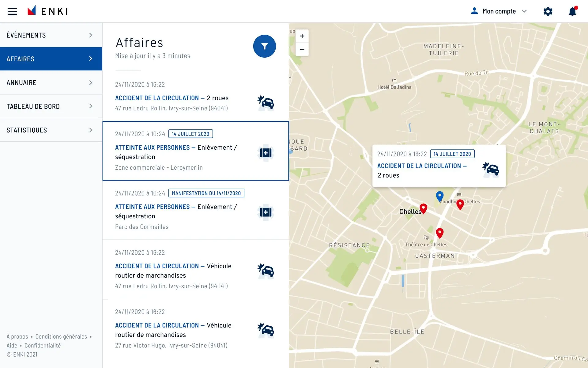The image size is (588, 368).
Task: Open the Confidentialité footer link
Action: 43,346
